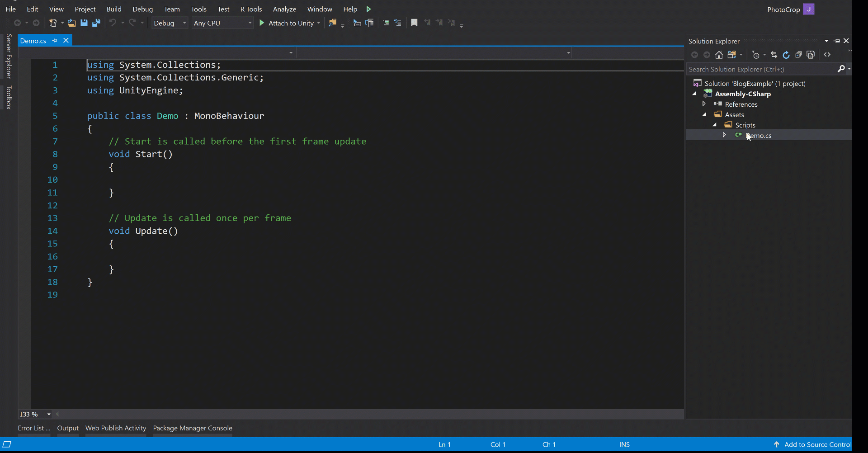Open the Edit menu
The height and width of the screenshot is (453, 868).
click(33, 9)
